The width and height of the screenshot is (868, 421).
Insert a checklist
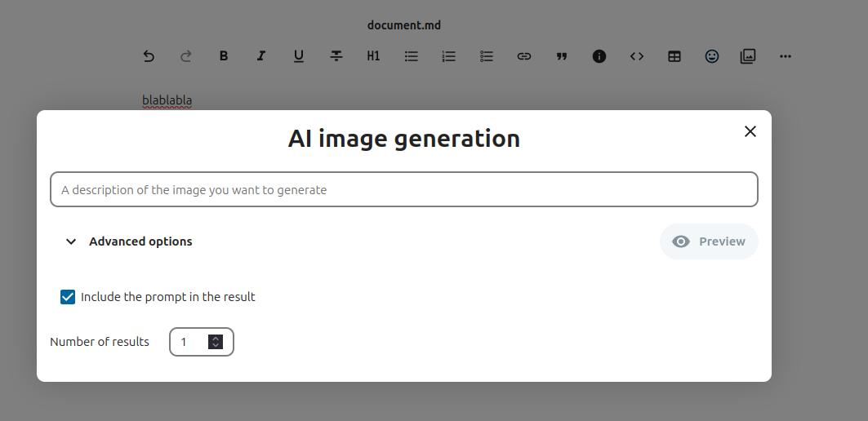pyautogui.click(x=487, y=56)
